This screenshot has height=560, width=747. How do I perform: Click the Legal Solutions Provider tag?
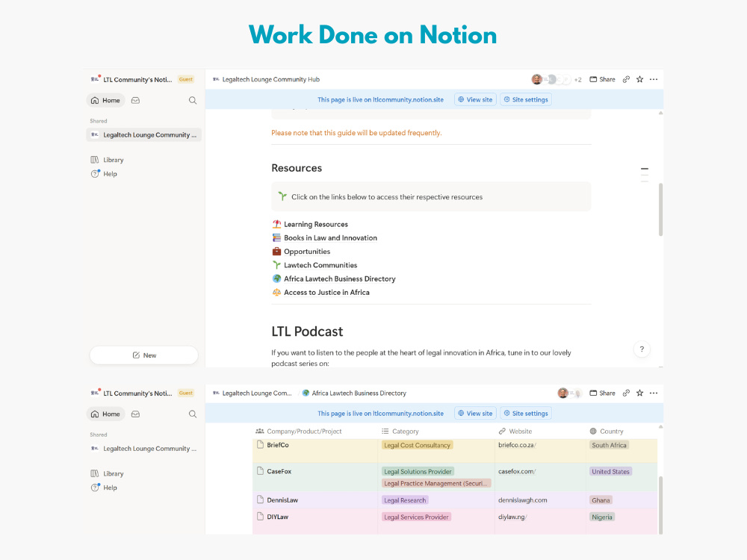coord(418,471)
